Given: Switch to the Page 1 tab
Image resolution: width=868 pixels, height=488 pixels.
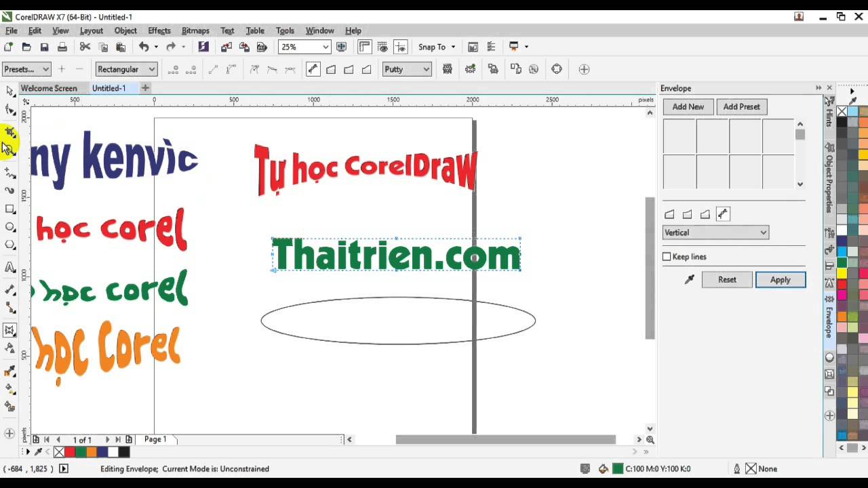Looking at the screenshot, I should (x=155, y=439).
